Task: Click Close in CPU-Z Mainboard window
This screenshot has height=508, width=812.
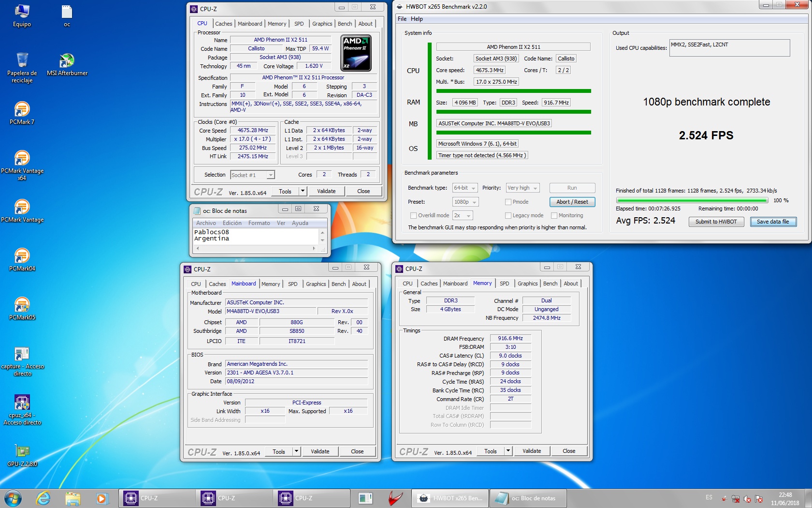Action: (357, 452)
